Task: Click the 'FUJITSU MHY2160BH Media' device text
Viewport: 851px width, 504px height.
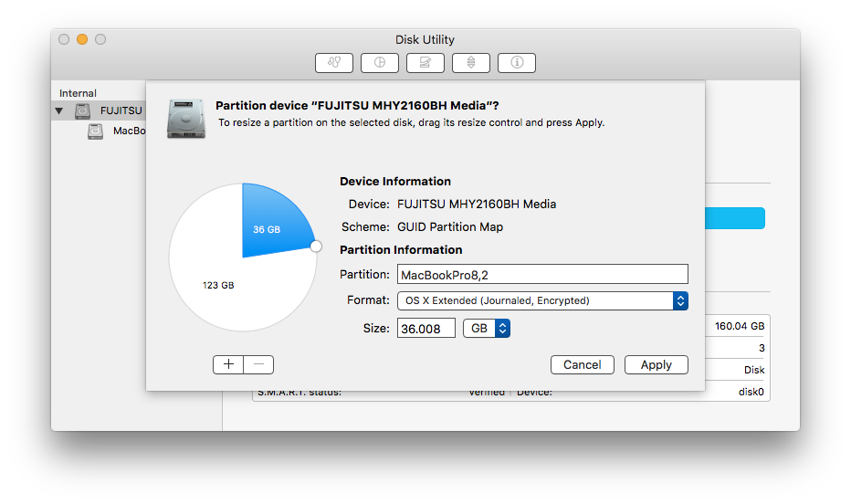Action: point(477,204)
